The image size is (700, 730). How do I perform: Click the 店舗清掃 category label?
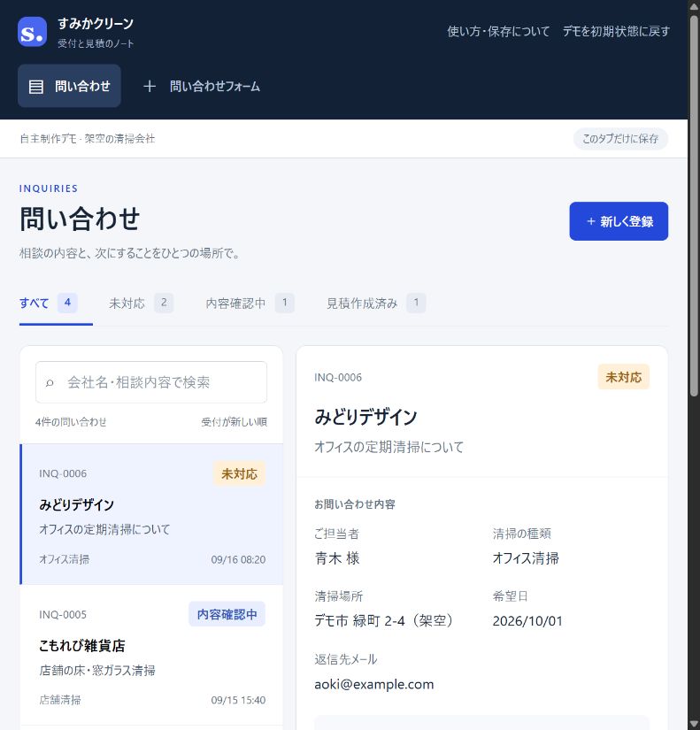click(x=60, y=700)
